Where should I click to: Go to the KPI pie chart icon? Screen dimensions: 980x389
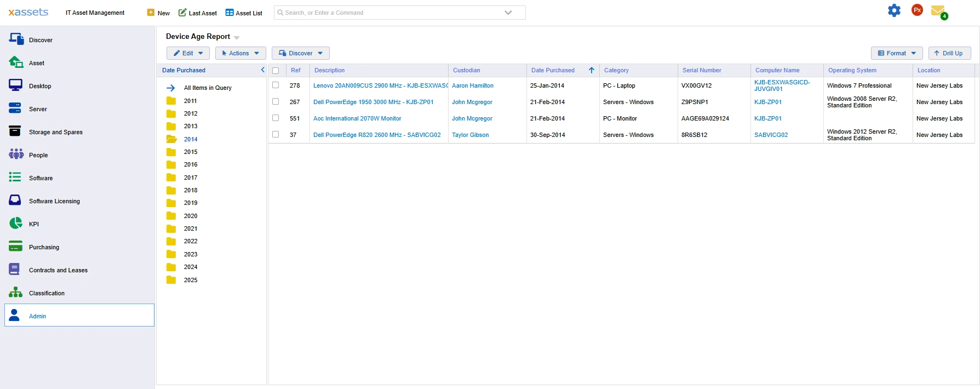[x=15, y=224]
